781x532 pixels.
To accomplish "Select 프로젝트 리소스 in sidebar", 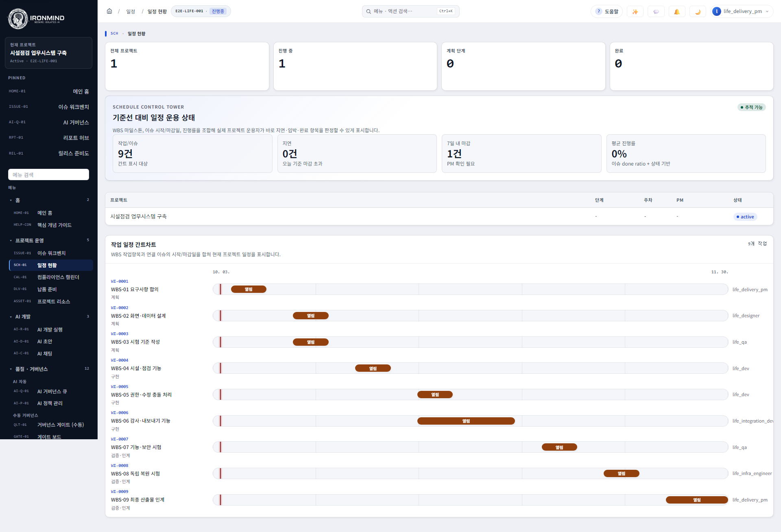I will pyautogui.click(x=51, y=301).
